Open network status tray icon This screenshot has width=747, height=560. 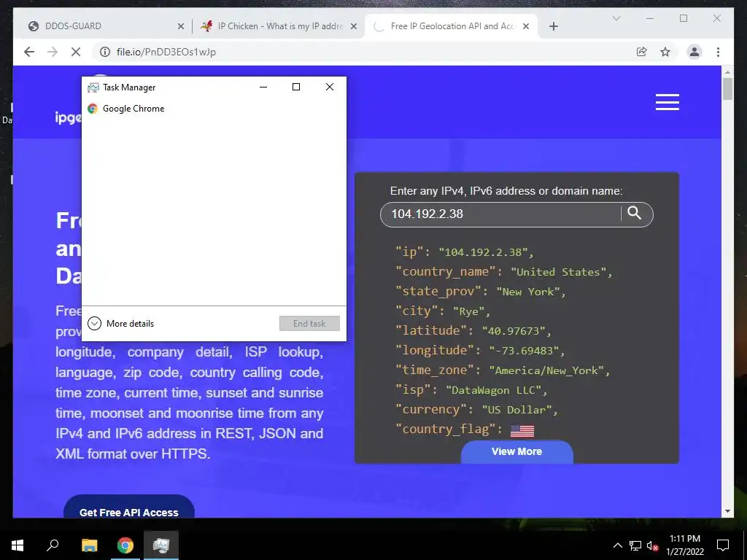635,545
